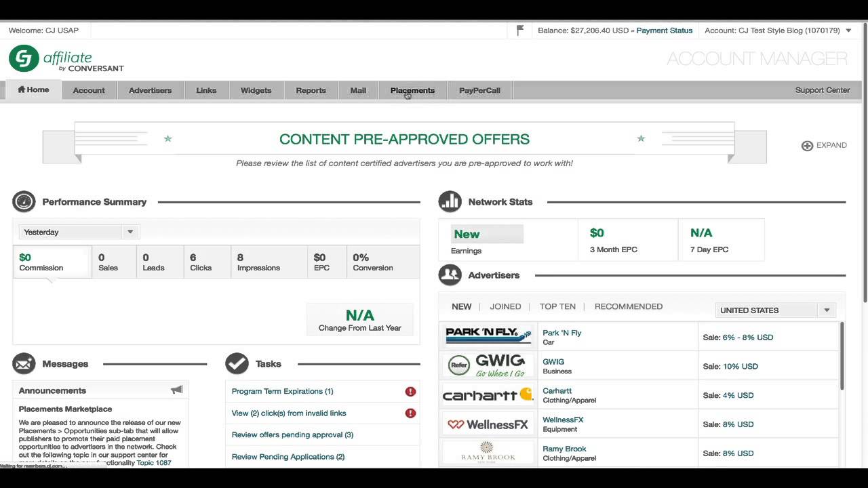Click the EXPAND plus icon

tap(807, 146)
